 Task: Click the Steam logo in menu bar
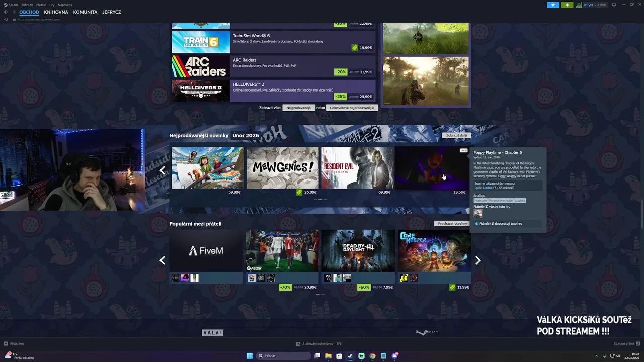[6, 5]
